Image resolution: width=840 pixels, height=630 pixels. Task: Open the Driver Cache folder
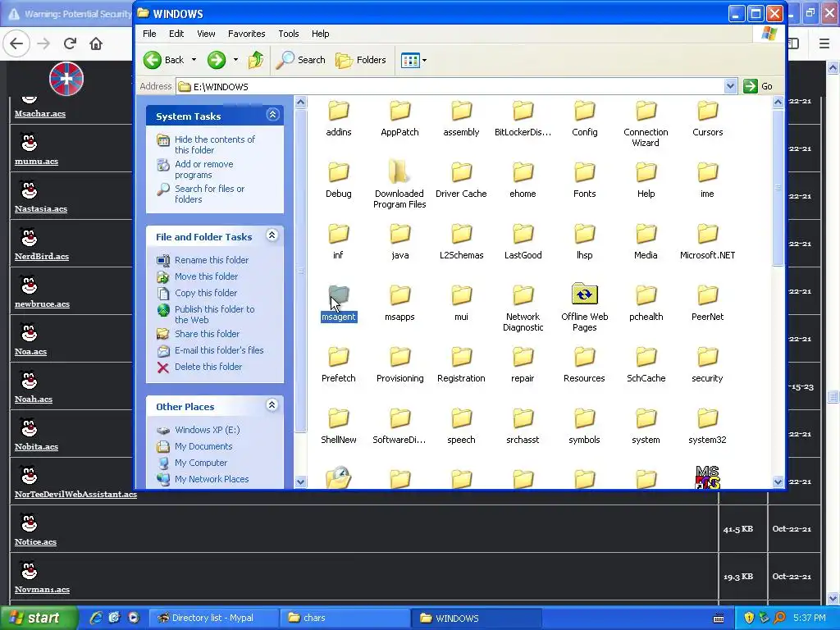pyautogui.click(x=461, y=180)
